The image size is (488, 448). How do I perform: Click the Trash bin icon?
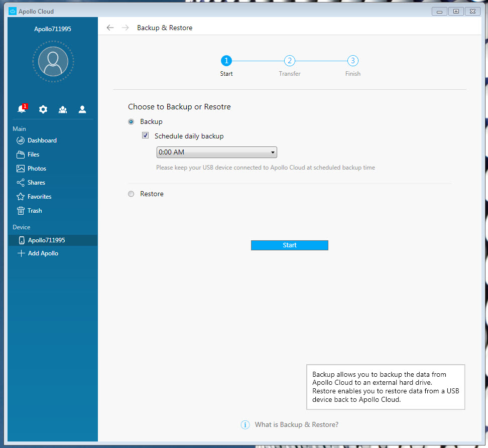pyautogui.click(x=21, y=211)
